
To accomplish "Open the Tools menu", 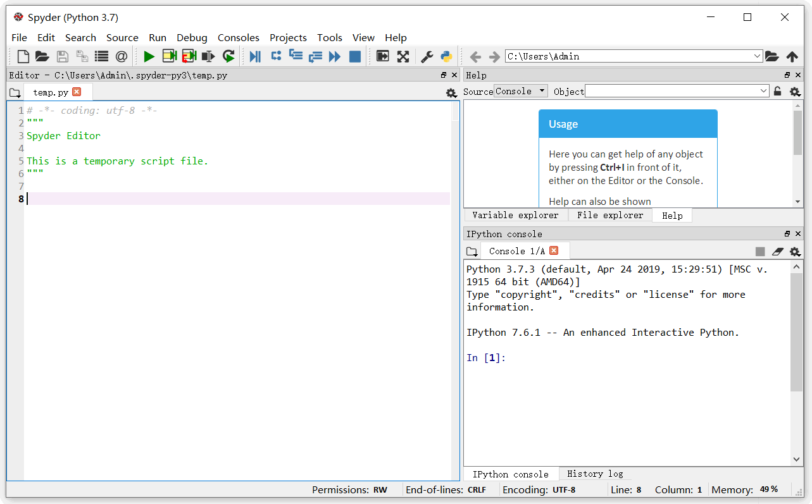I will (330, 37).
